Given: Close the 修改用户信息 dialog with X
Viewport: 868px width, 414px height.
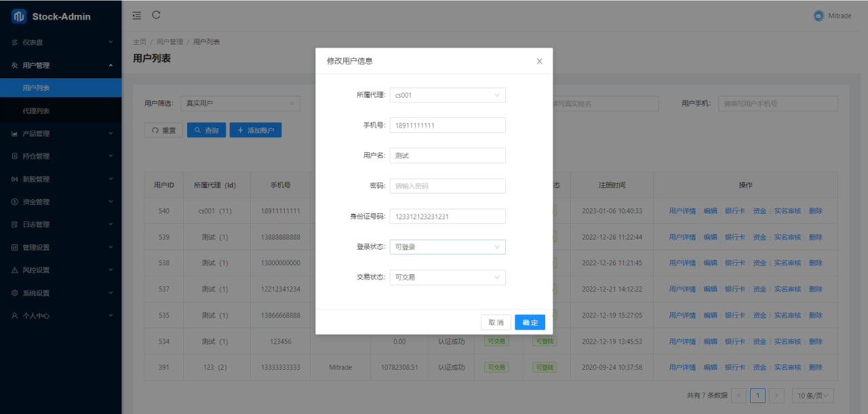Looking at the screenshot, I should 539,61.
